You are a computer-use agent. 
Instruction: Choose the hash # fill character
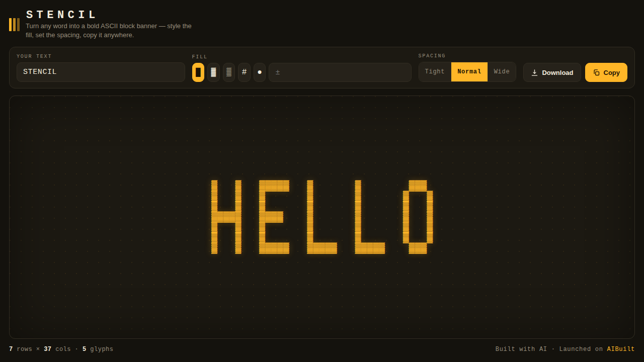pos(244,72)
